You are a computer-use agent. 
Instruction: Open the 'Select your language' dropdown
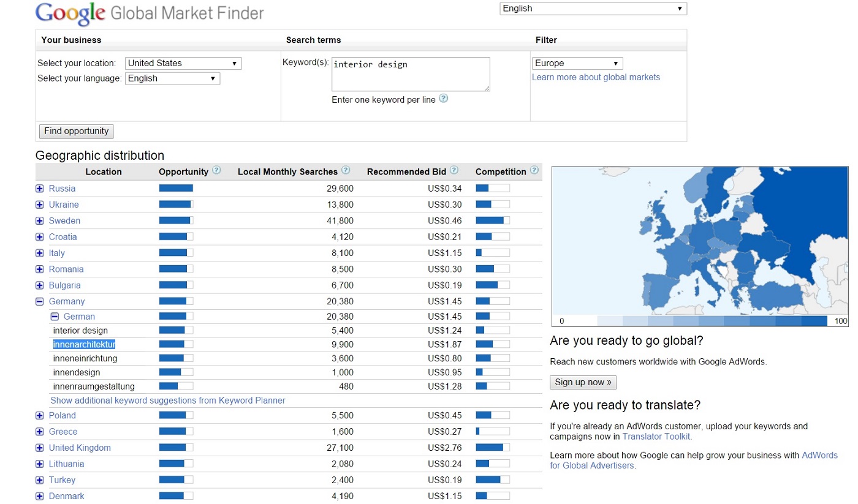click(172, 78)
